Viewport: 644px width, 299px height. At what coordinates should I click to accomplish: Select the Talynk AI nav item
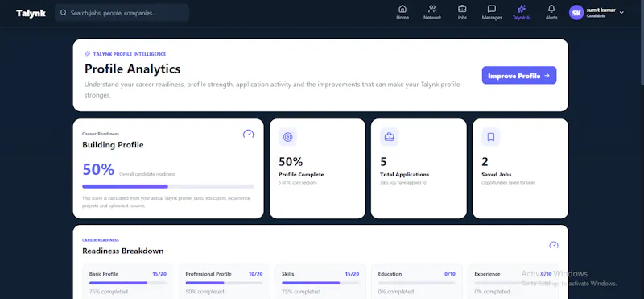point(522,12)
